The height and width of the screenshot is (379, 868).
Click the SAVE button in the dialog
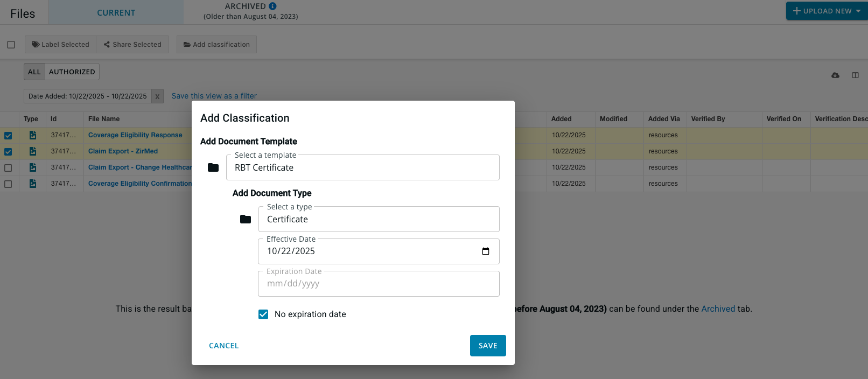click(x=488, y=346)
